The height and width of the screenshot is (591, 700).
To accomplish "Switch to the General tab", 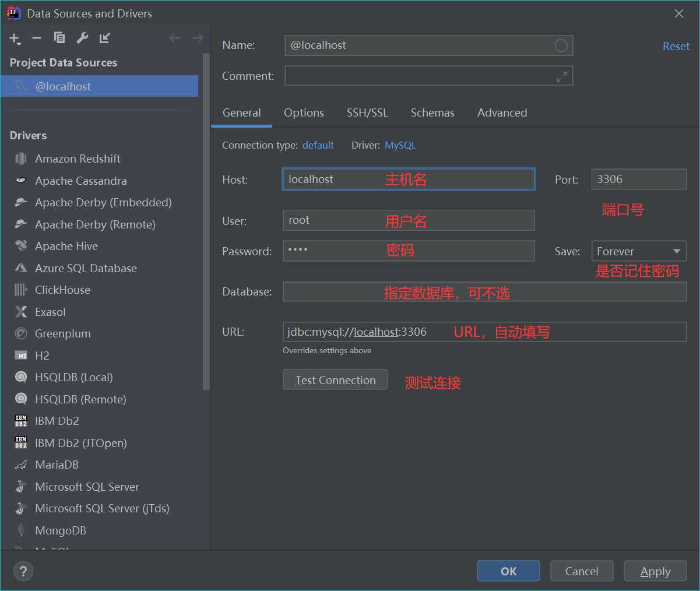I will [x=241, y=112].
